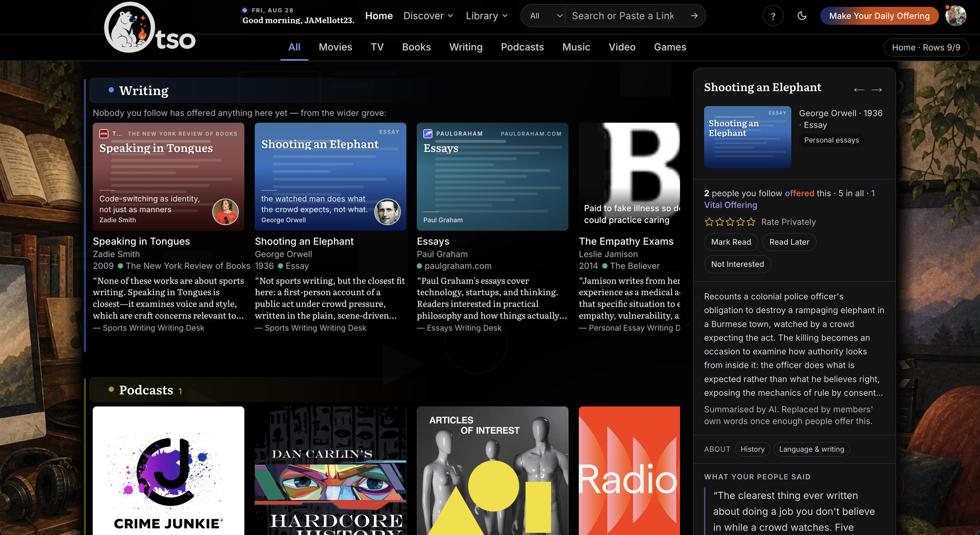Switch to the Books tab
Viewport: 980px width, 535px height.
click(x=416, y=47)
